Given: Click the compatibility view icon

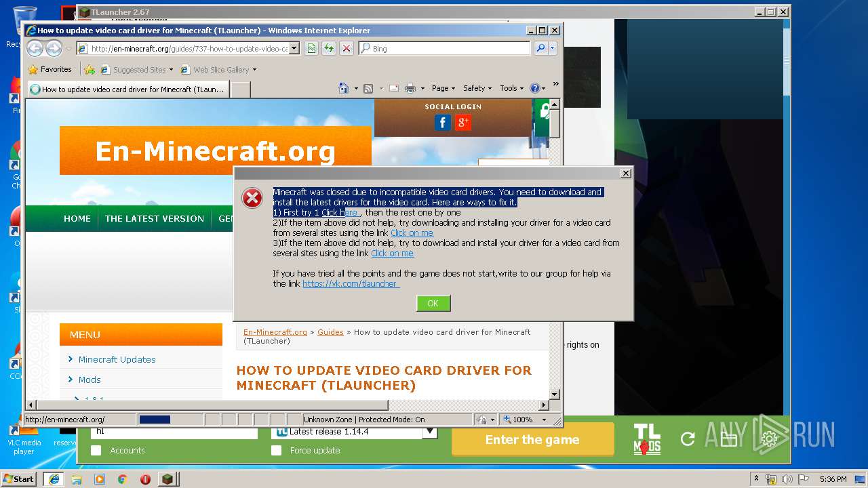Looking at the screenshot, I should pos(311,48).
